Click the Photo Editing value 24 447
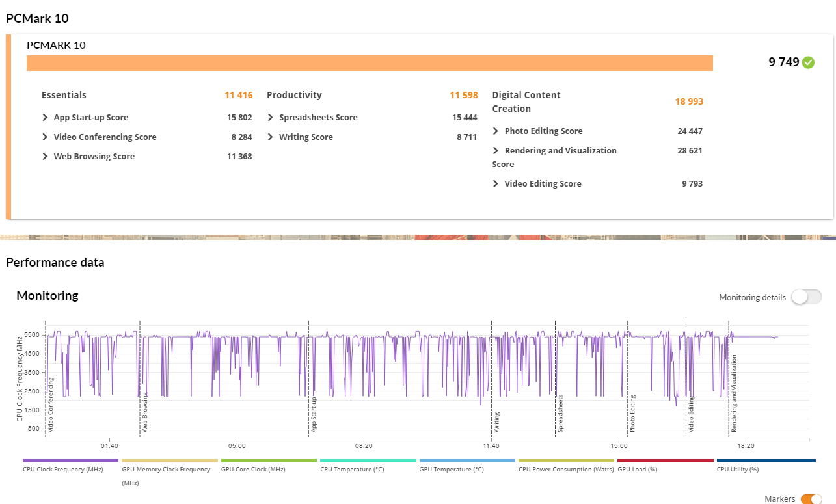Screen dimensions: 836x504 pyautogui.click(x=690, y=131)
